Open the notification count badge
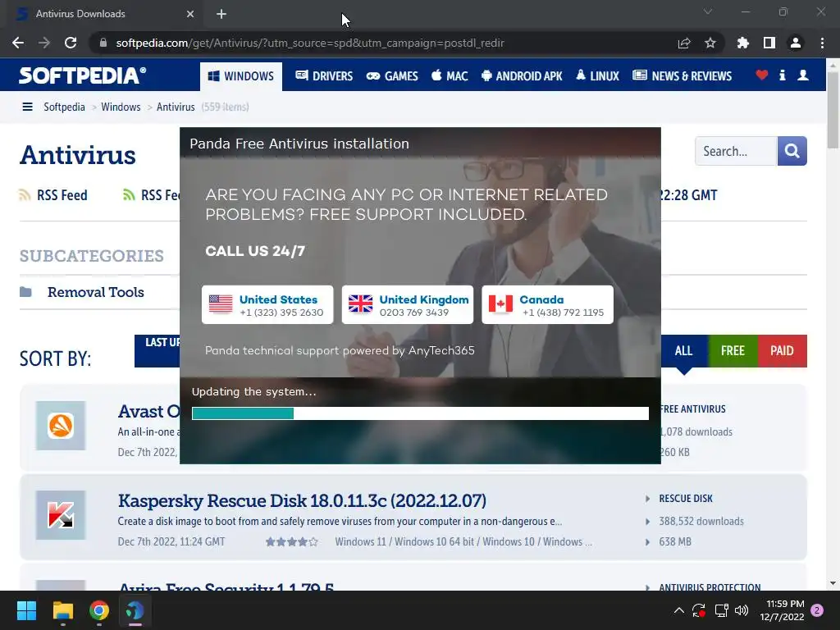840x630 pixels. 817,610
